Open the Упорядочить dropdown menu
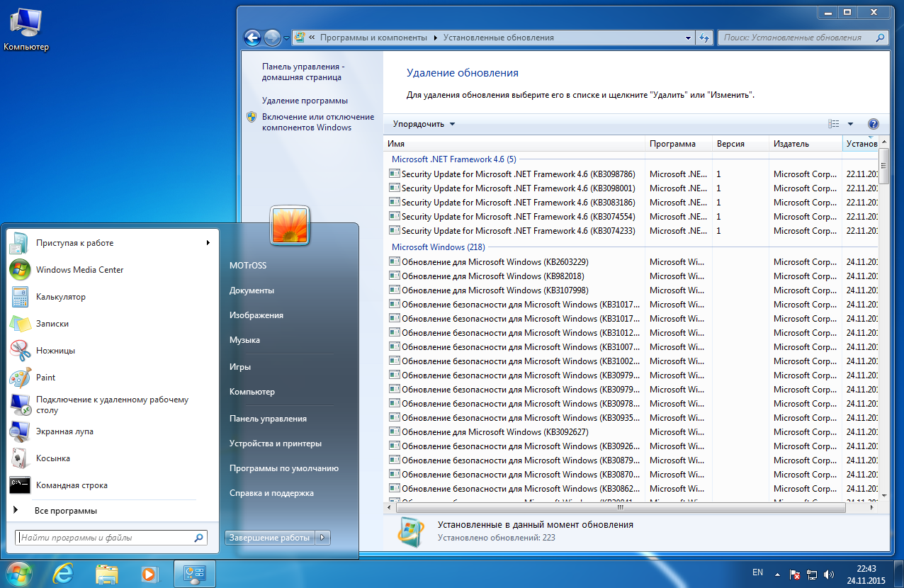The height and width of the screenshot is (588, 904). [x=424, y=124]
